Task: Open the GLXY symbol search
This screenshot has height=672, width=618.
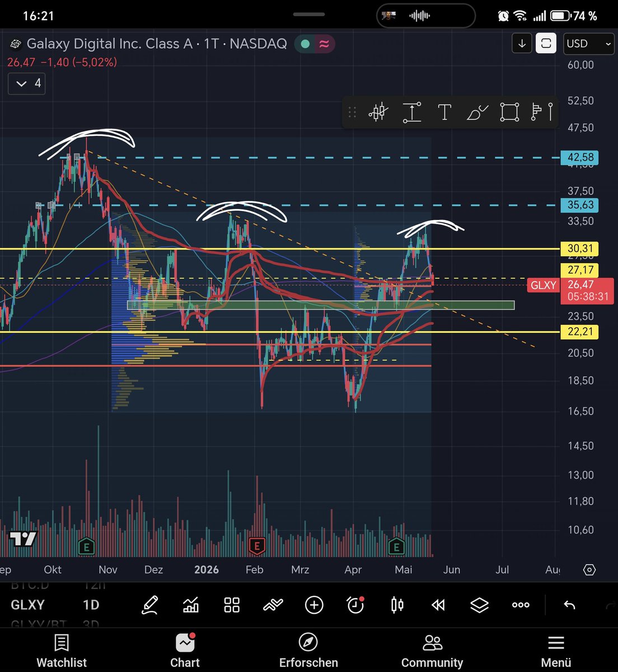Action: click(x=27, y=605)
